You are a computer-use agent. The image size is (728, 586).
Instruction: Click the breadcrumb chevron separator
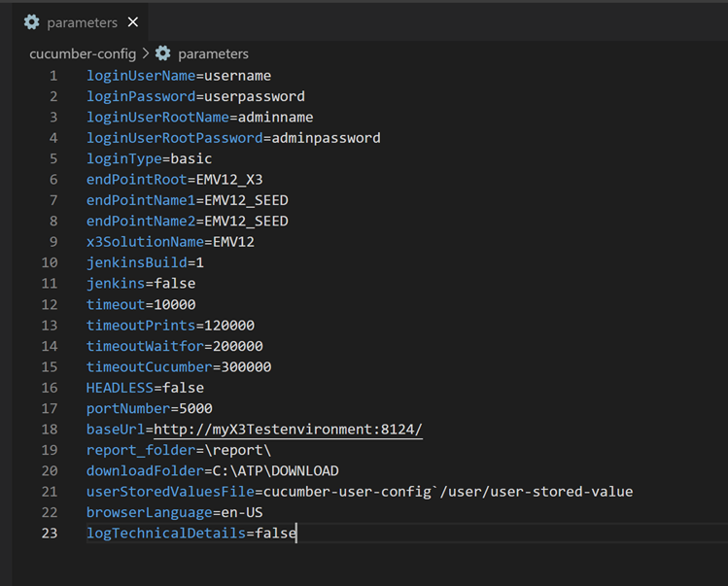point(146,53)
